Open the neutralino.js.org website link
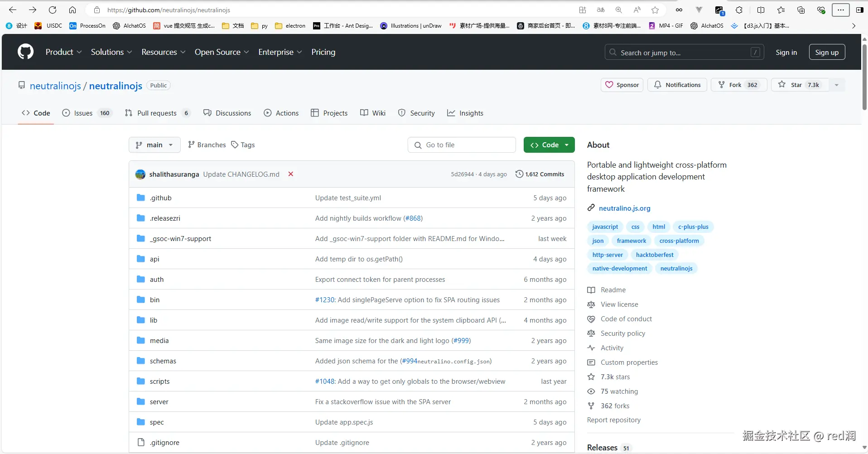 [x=624, y=208]
